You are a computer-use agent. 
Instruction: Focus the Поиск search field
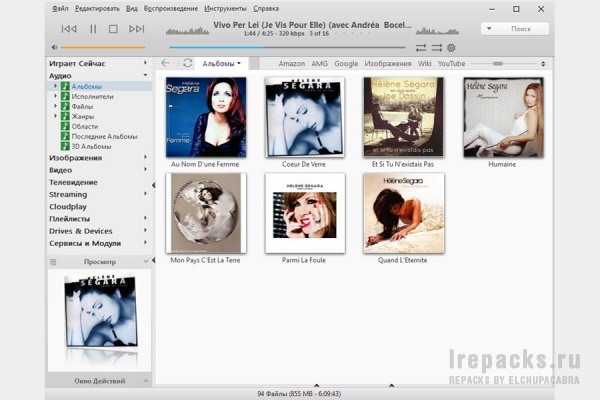pos(520,29)
